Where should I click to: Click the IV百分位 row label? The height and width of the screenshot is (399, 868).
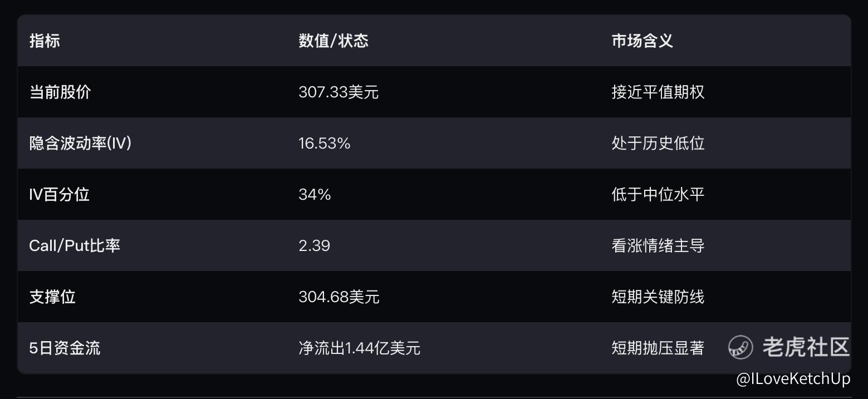[59, 194]
